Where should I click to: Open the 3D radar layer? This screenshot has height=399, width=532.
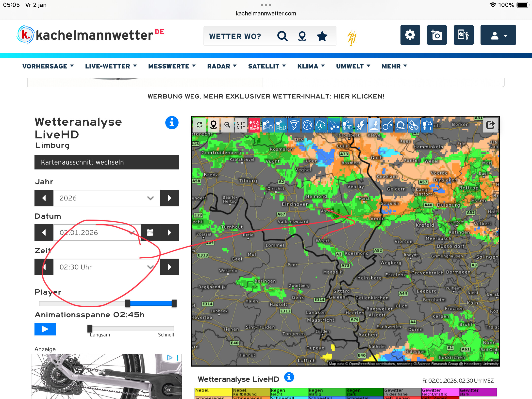[348, 125]
